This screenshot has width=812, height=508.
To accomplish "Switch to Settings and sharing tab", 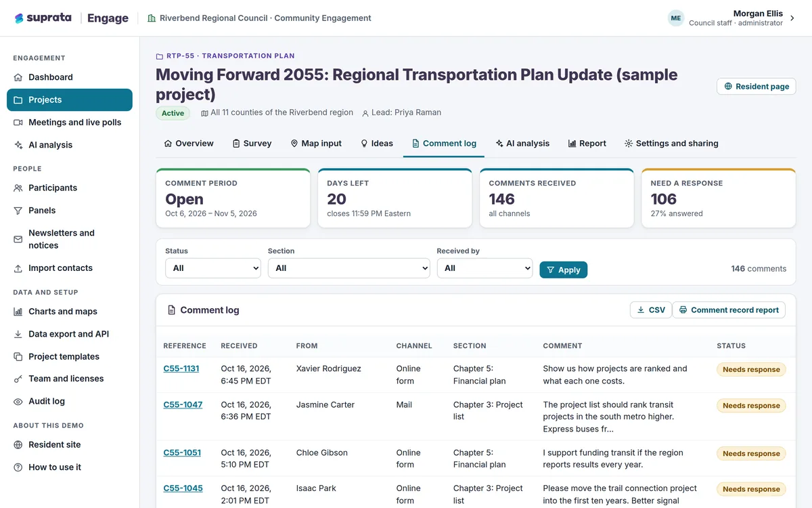I will (x=671, y=144).
